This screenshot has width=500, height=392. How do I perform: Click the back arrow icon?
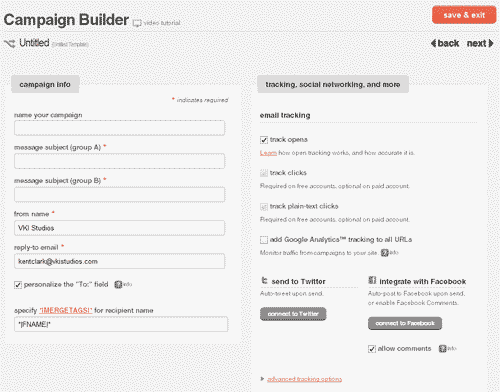433,43
